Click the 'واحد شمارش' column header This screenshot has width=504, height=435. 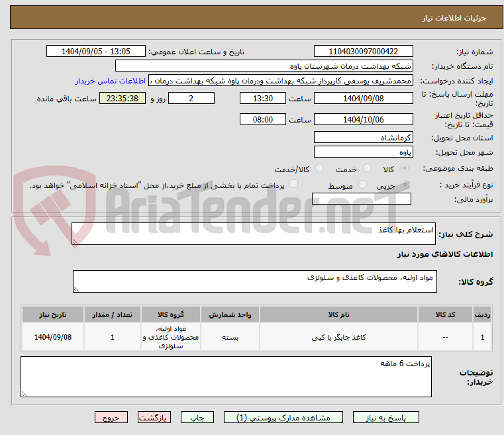[x=230, y=314]
